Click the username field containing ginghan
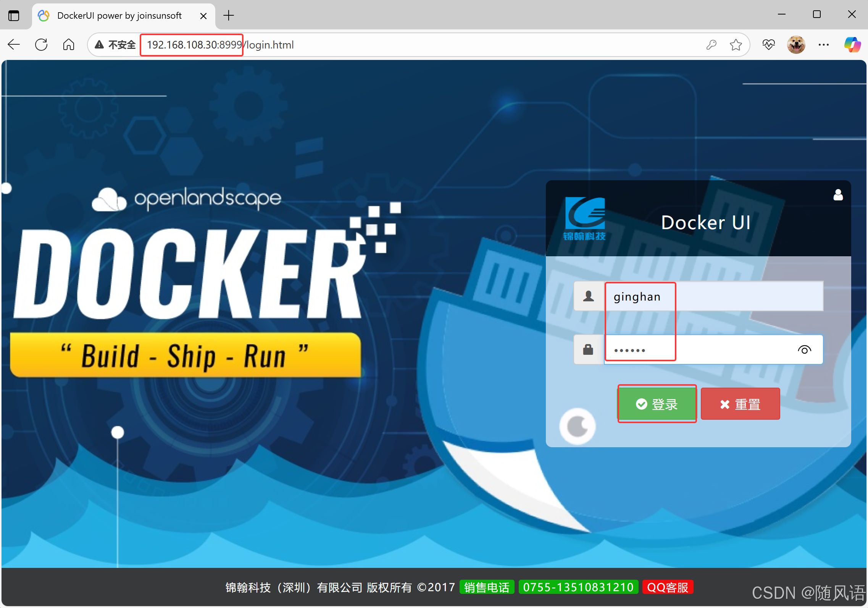Image resolution: width=868 pixels, height=608 pixels. click(x=713, y=297)
